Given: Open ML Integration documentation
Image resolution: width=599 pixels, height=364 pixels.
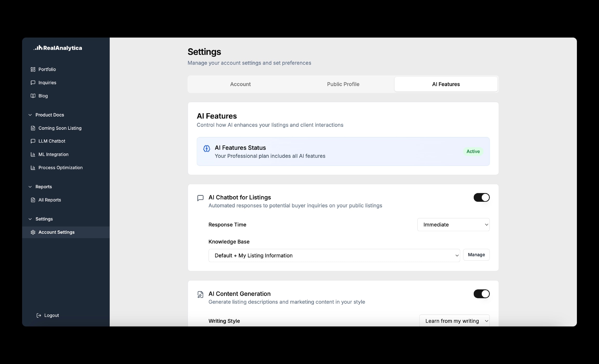Looking at the screenshot, I should click(x=66, y=154).
